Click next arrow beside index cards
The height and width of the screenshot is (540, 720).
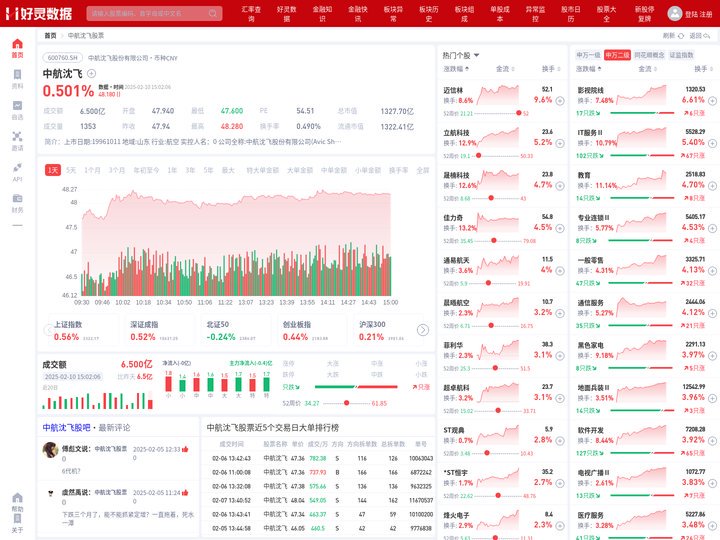click(x=423, y=330)
